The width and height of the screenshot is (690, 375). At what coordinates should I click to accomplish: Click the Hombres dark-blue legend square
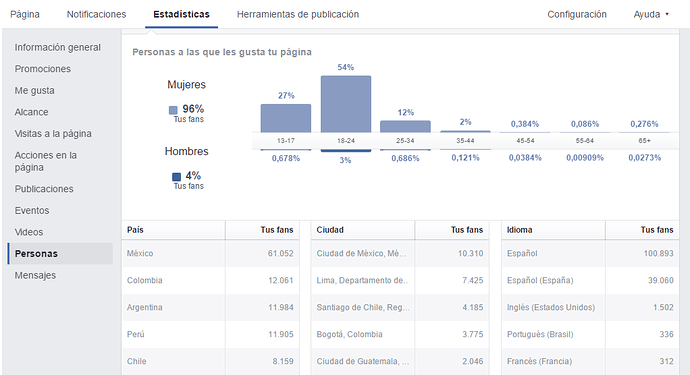tap(176, 177)
